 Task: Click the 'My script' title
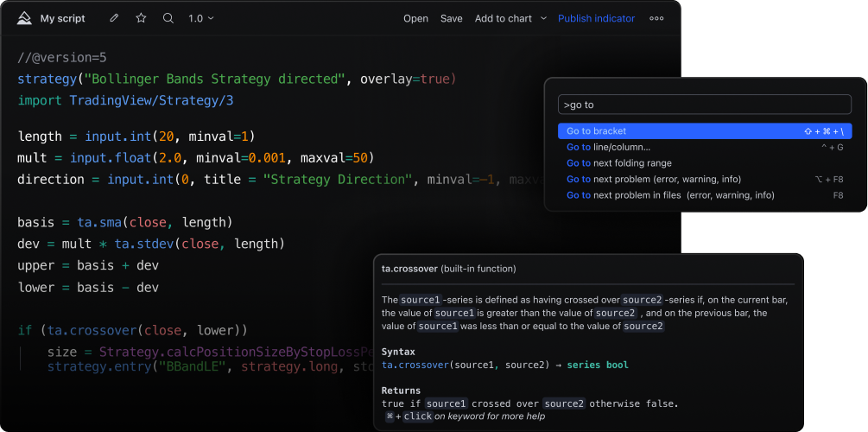point(62,18)
